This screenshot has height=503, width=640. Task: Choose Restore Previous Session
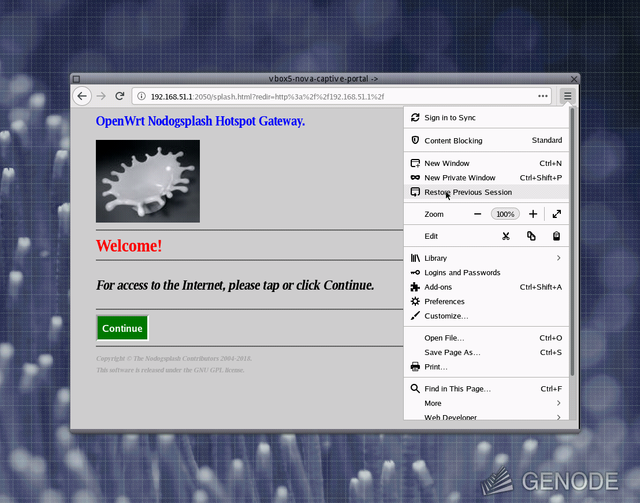pyautogui.click(x=487, y=192)
